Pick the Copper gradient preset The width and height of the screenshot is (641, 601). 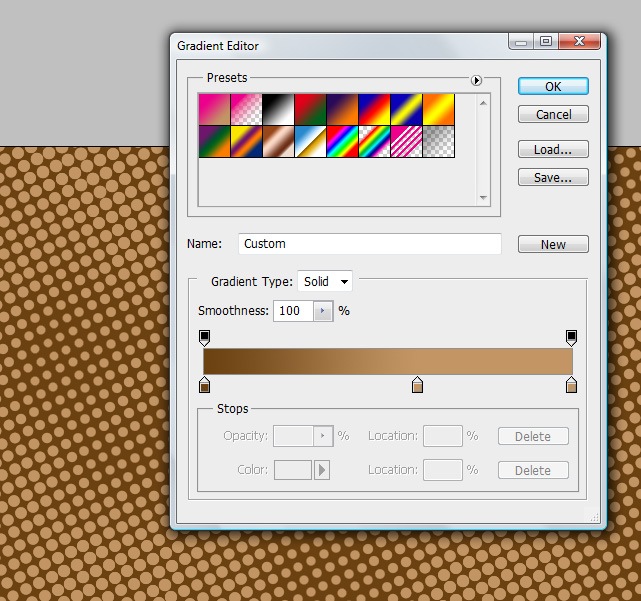click(279, 140)
